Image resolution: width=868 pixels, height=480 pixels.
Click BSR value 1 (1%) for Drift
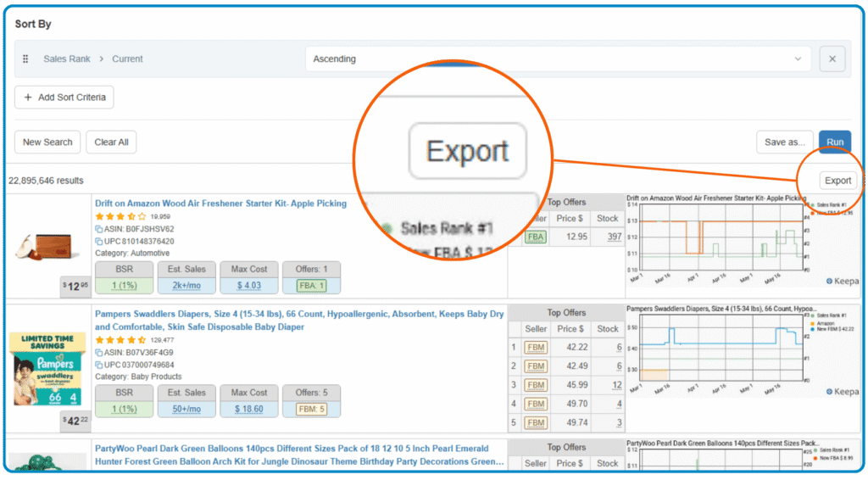coord(124,285)
